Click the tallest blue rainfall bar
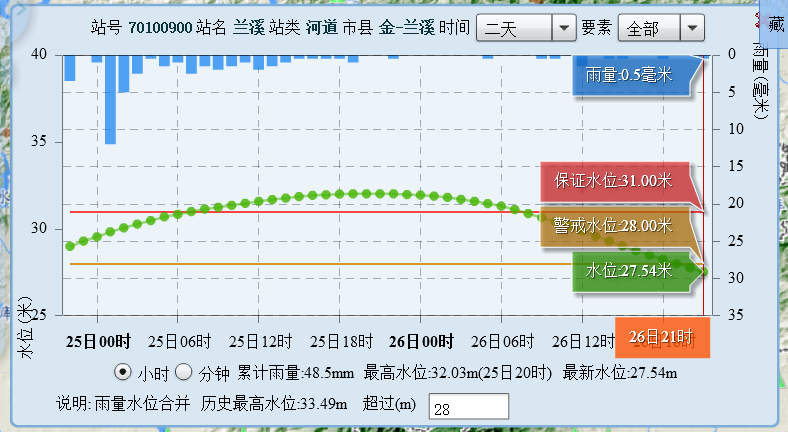 click(110, 98)
